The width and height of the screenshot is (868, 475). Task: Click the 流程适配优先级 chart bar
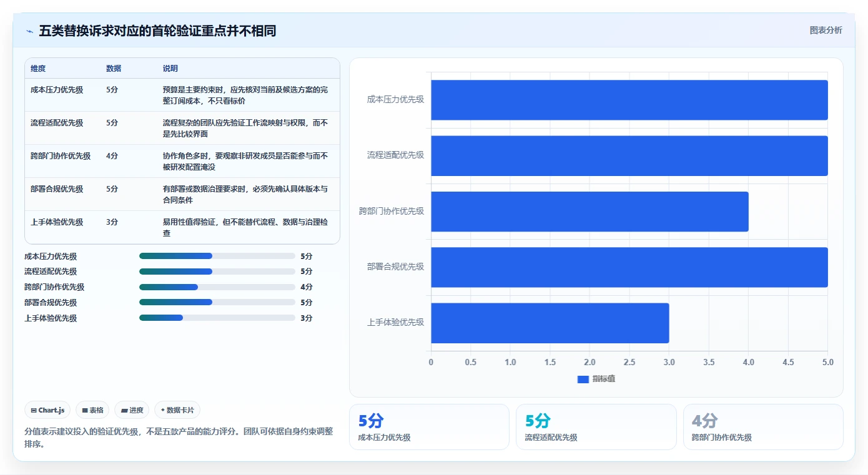(x=629, y=155)
